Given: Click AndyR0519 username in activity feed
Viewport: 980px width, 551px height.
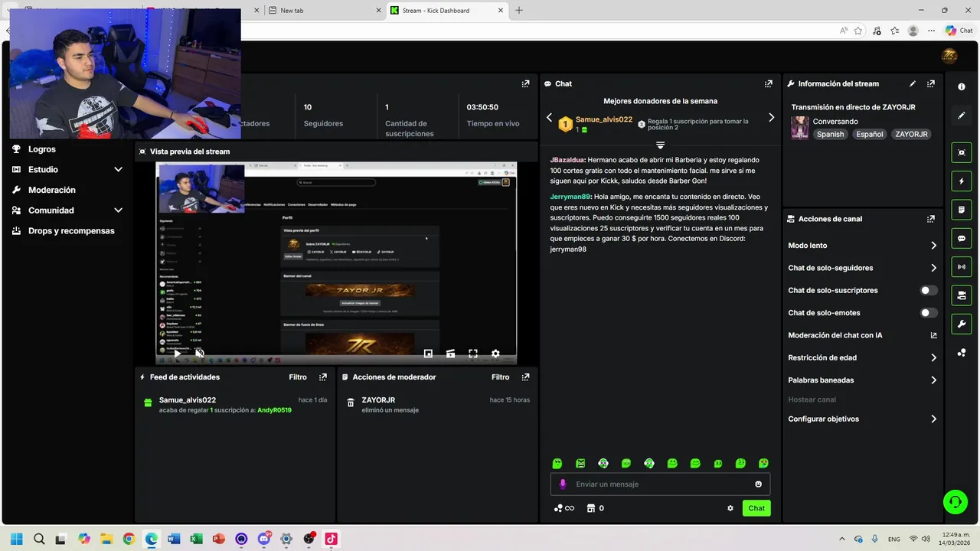Looking at the screenshot, I should pos(274,410).
